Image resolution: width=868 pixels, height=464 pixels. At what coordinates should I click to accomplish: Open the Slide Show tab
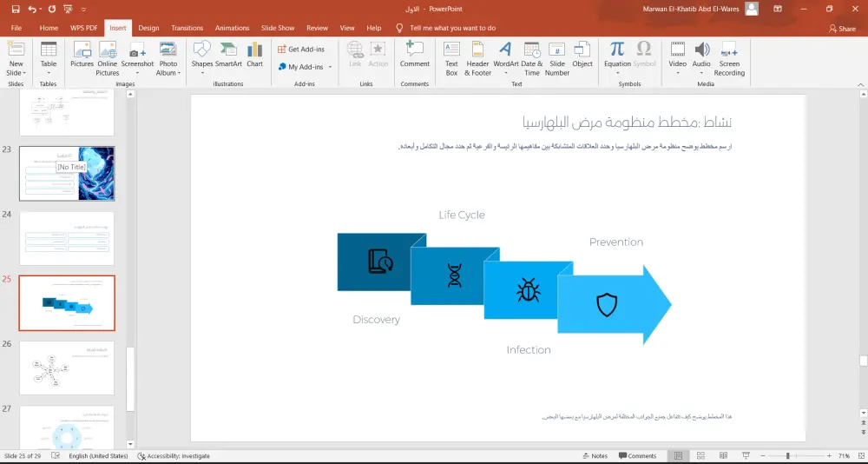(x=278, y=28)
